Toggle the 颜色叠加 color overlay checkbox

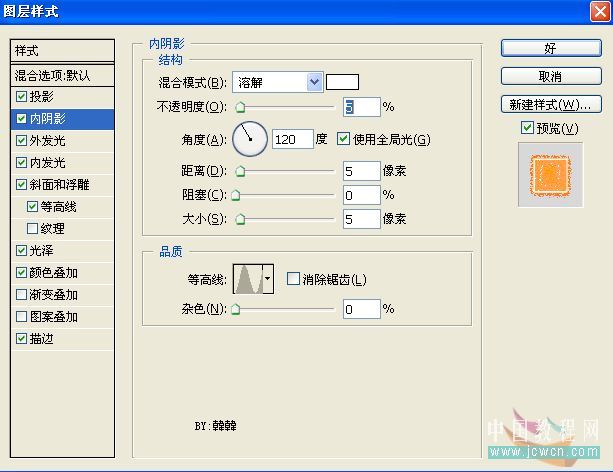(x=21, y=273)
